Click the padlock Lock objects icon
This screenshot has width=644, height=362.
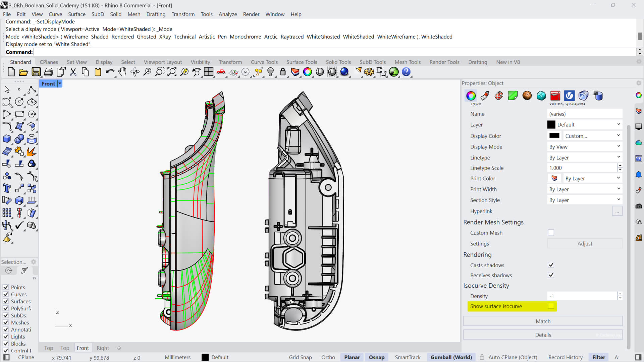(x=283, y=72)
